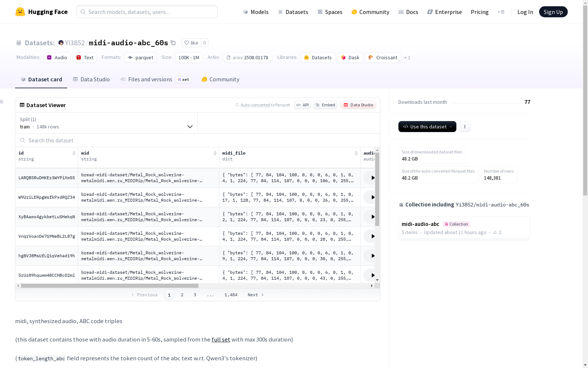
Task: Click the Hugging Face logo
Action: (41, 12)
